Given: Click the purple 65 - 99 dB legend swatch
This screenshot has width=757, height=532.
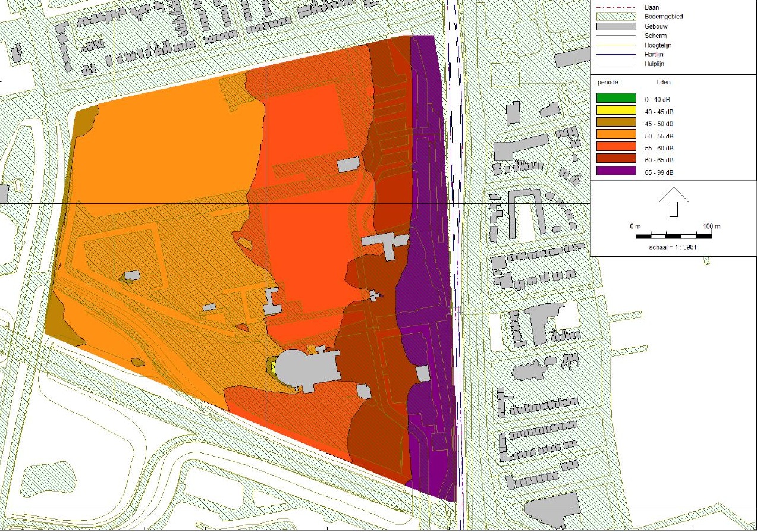Looking at the screenshot, I should click(615, 172).
